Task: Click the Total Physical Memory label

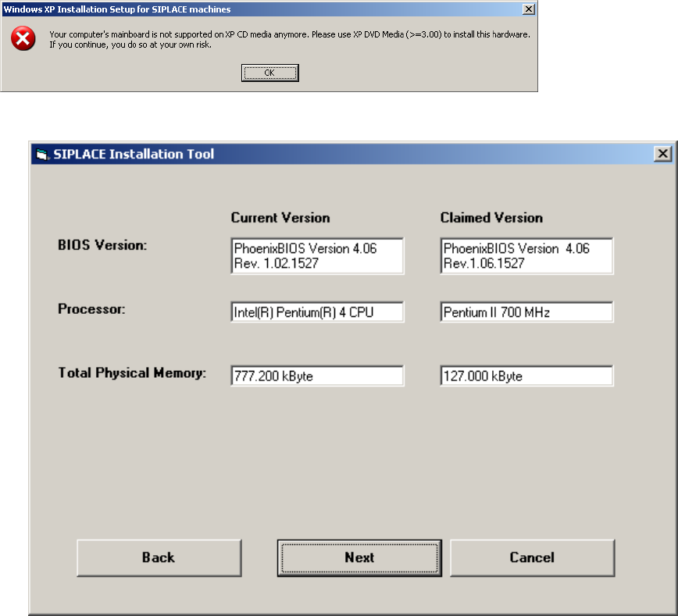Action: pyautogui.click(x=132, y=372)
